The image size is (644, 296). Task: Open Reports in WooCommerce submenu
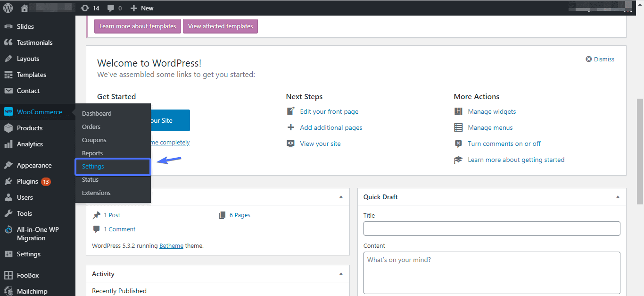point(92,153)
